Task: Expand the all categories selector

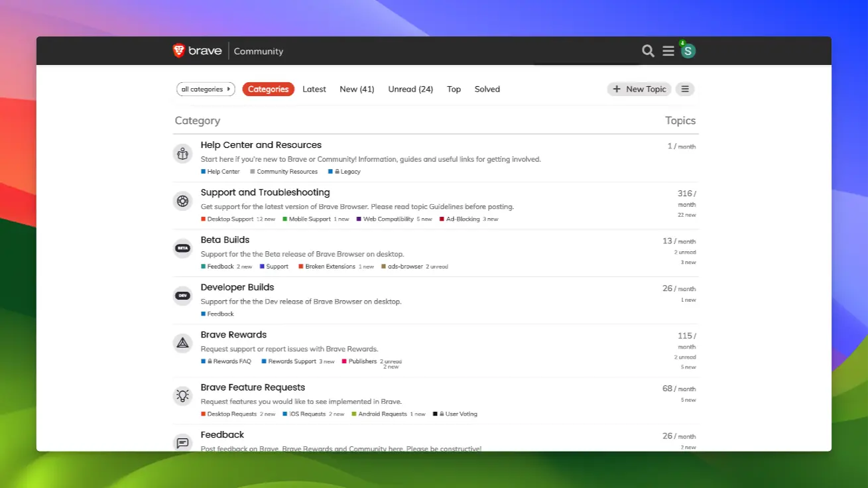Action: click(206, 89)
